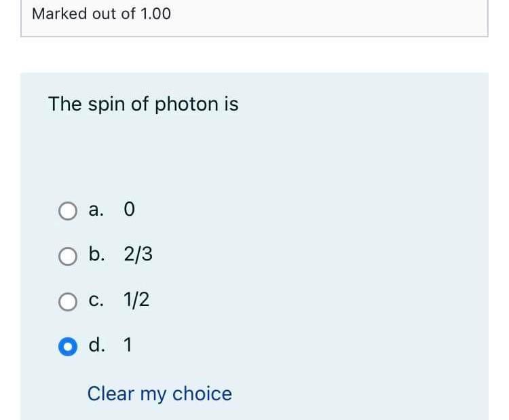Click the word "Clear" in the reset link
The height and width of the screenshot is (420, 509).
click(111, 394)
